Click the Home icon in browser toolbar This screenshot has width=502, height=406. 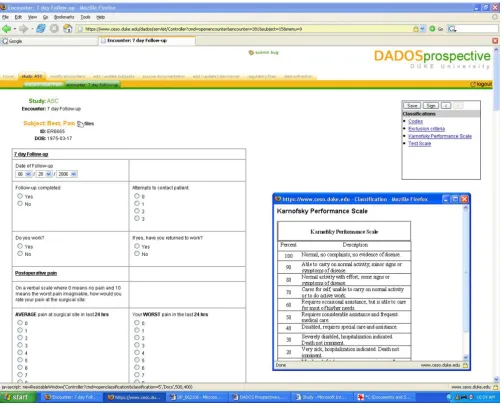coord(68,29)
